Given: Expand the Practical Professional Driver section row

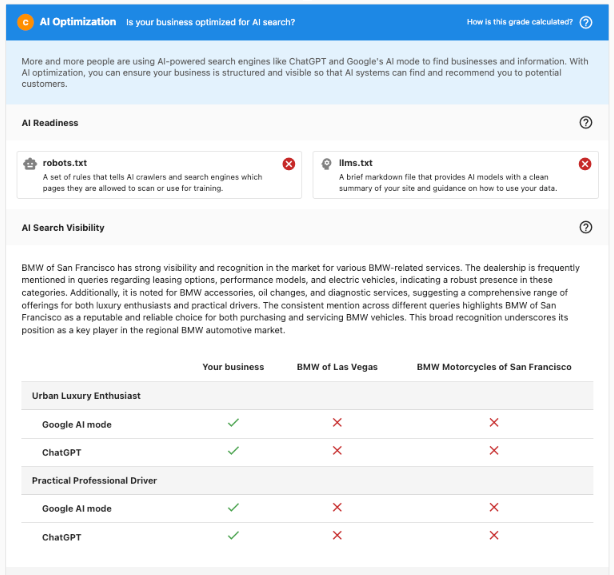Looking at the screenshot, I should pyautogui.click(x=94, y=481).
